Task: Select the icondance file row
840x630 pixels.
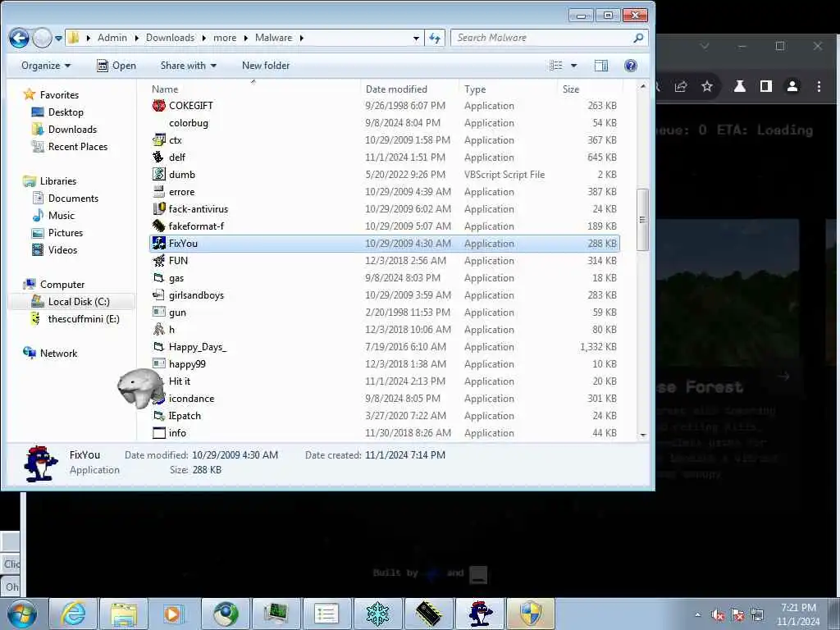Action: (x=384, y=399)
